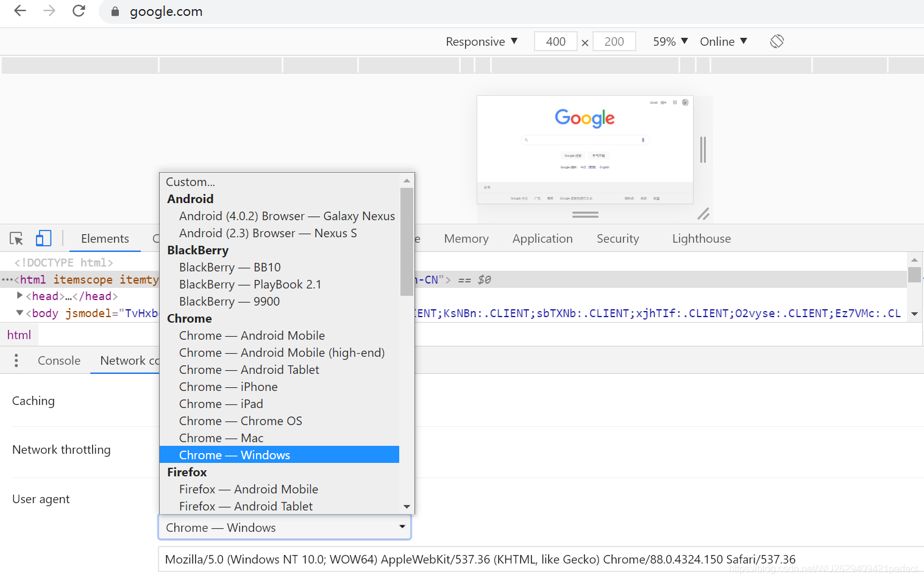Select the inspect element picker icon
Image resolution: width=924 pixels, height=580 pixels.
click(x=16, y=238)
